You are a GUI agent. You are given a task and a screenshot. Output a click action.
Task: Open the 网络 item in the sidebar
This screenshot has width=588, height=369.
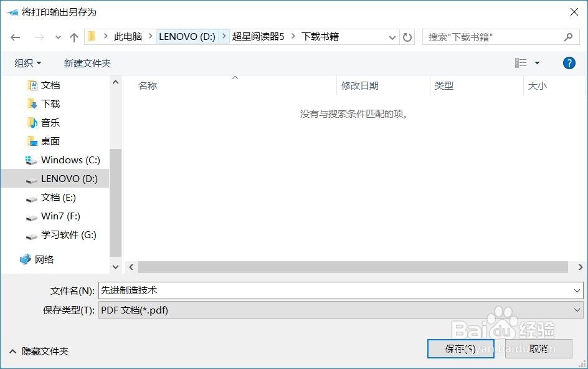coord(44,260)
